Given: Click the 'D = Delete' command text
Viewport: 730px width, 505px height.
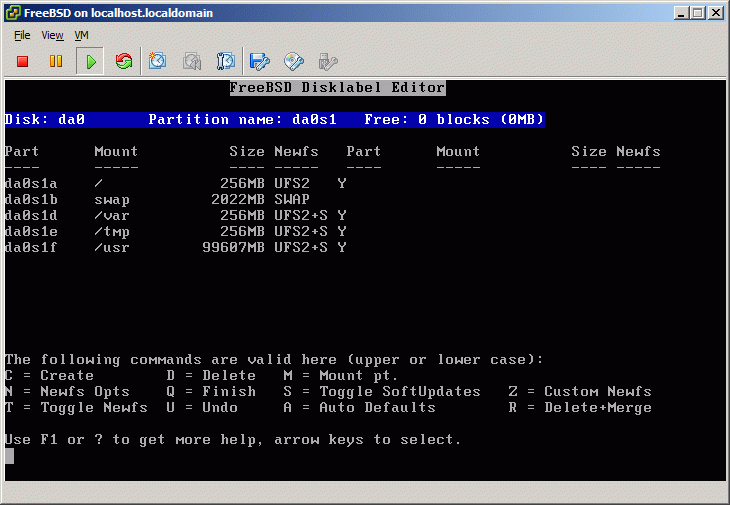Looking at the screenshot, I should click(211, 376).
